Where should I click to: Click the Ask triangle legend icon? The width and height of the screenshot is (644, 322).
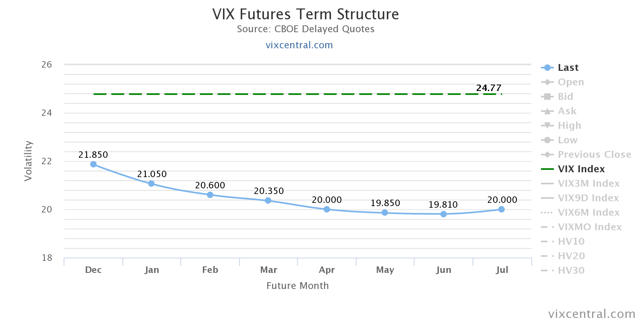click(547, 111)
